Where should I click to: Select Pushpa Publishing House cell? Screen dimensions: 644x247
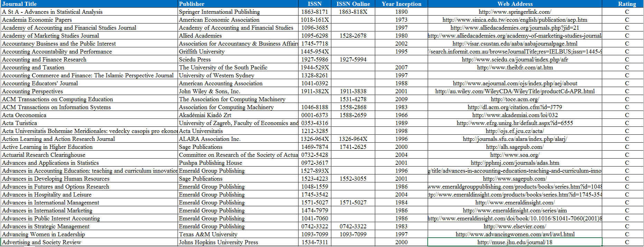(238, 163)
